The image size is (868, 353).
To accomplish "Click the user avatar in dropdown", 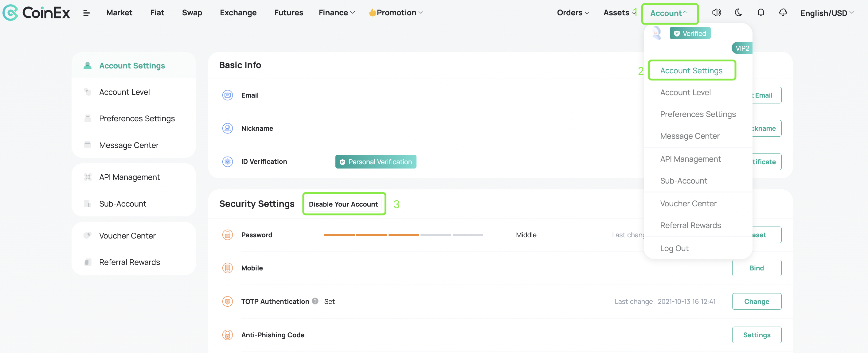I will tap(657, 33).
